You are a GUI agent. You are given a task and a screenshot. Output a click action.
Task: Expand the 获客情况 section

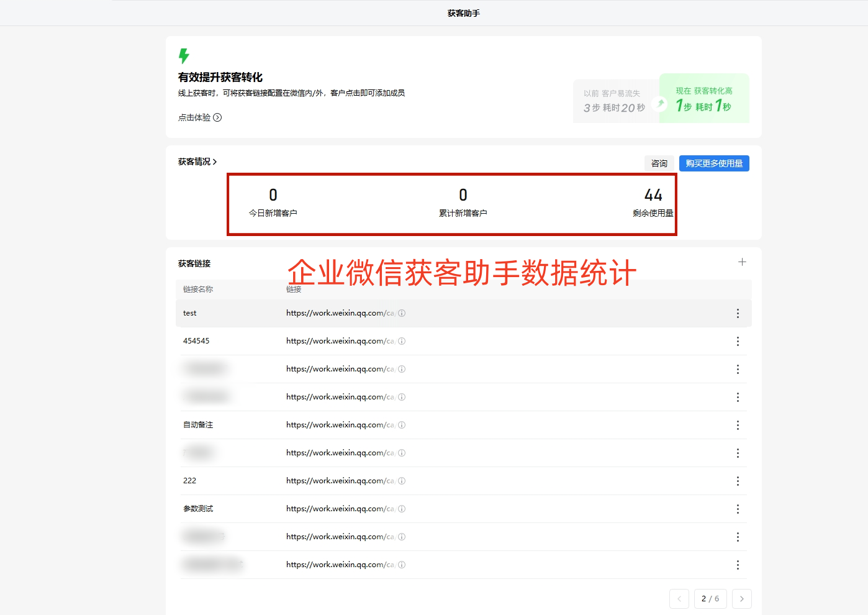tap(197, 162)
